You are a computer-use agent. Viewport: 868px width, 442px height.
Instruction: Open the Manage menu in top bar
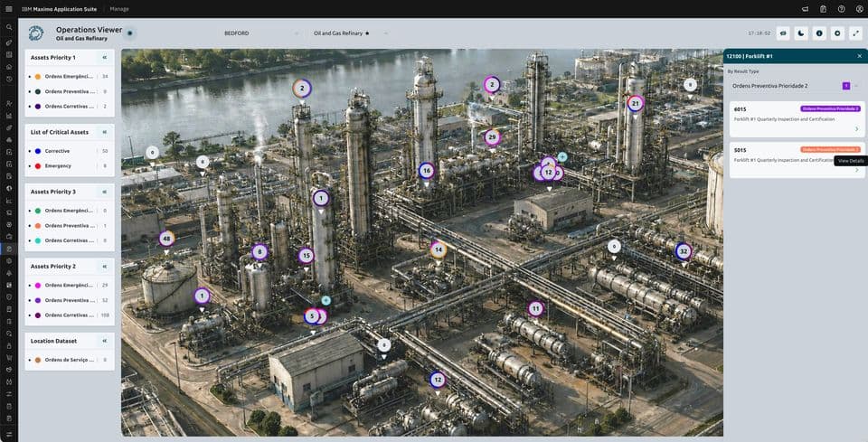pyautogui.click(x=119, y=9)
